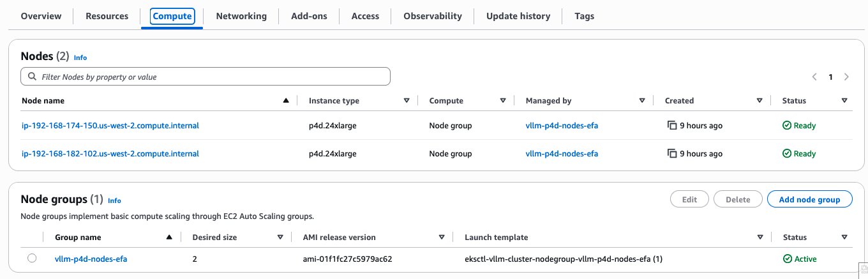Go to next page of Nodes
The width and height of the screenshot is (868, 279).
click(x=846, y=77)
